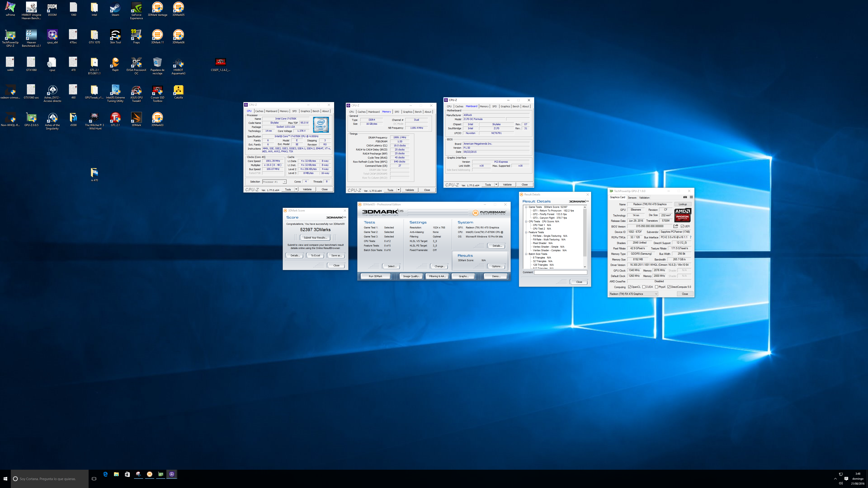Toggle the PhysX checkbox
This screenshot has width=868, height=488.
[x=656, y=287]
